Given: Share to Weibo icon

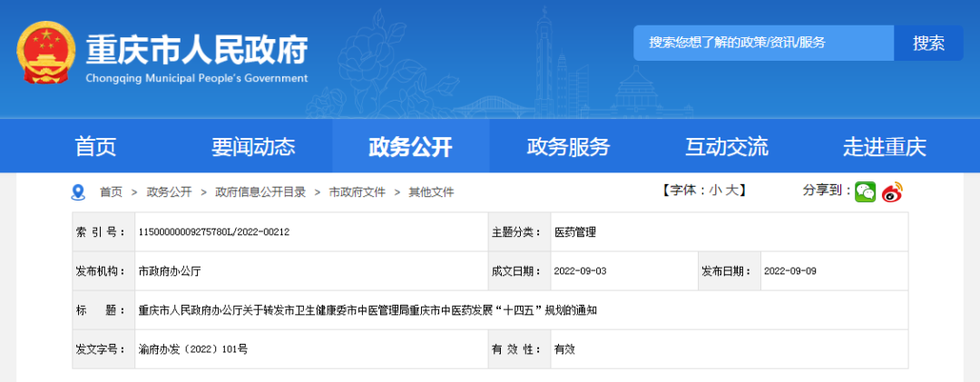Looking at the screenshot, I should click(893, 192).
